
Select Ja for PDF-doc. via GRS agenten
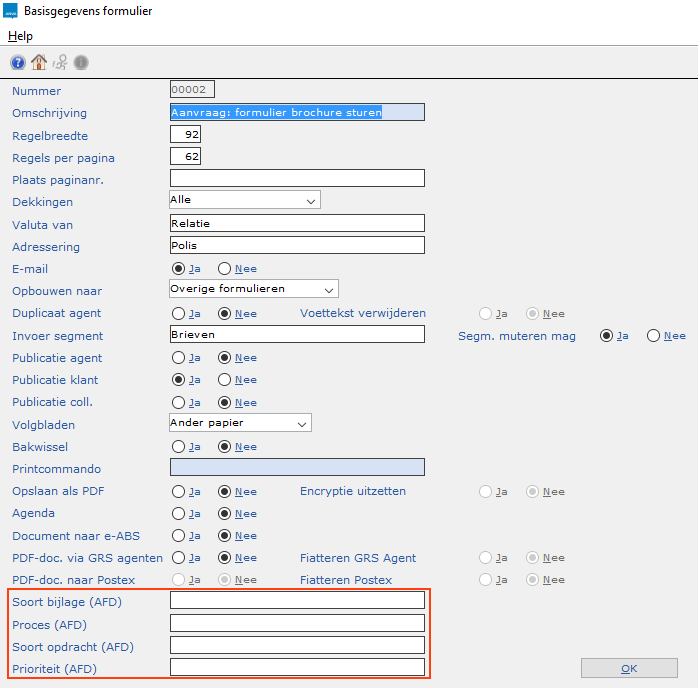(x=179, y=558)
